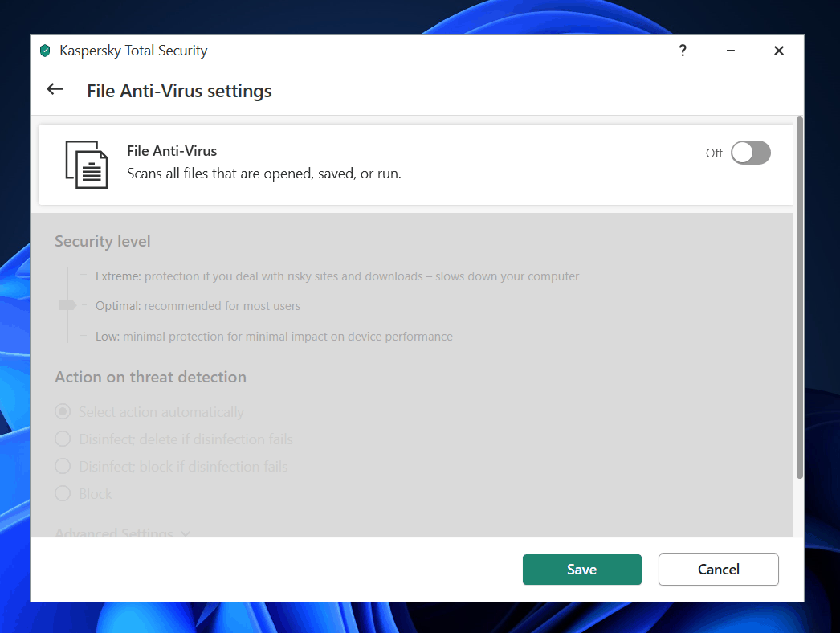Click the File Anti-Virus settings heading
The width and height of the screenshot is (840, 633).
(x=179, y=91)
